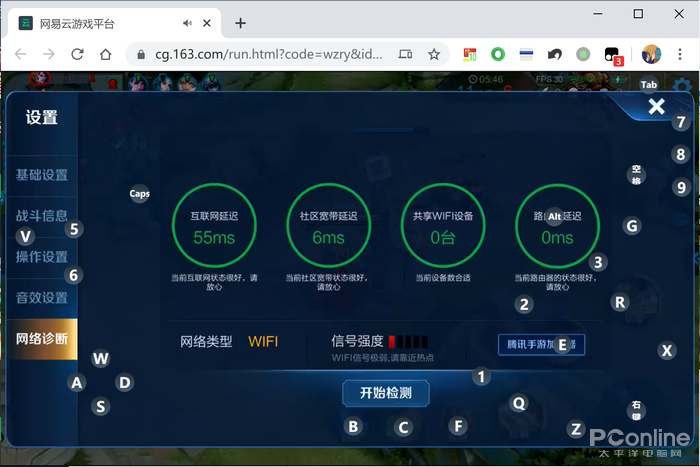Image resolution: width=700 pixels, height=467 pixels.
Task: Click the 设置 panel title
Action: [42, 117]
